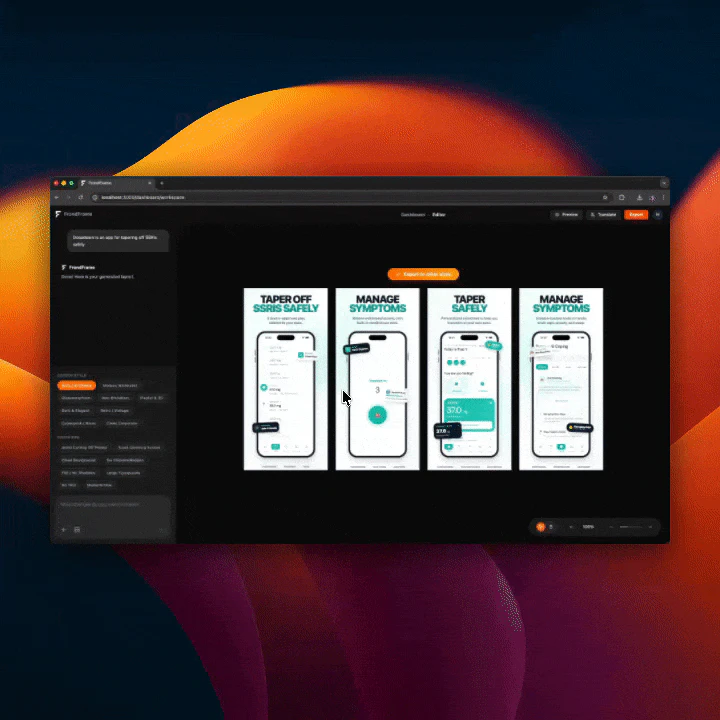Choose the Cyberpunk style chip

coord(79,423)
